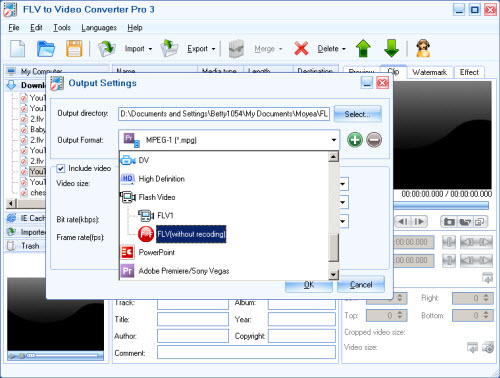Click the Open folder toolbar icon
Viewport: 500px width, 378px height.
(46, 49)
